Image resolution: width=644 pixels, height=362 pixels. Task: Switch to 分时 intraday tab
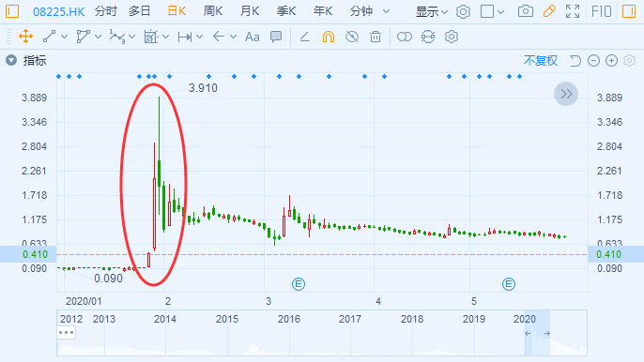(105, 11)
